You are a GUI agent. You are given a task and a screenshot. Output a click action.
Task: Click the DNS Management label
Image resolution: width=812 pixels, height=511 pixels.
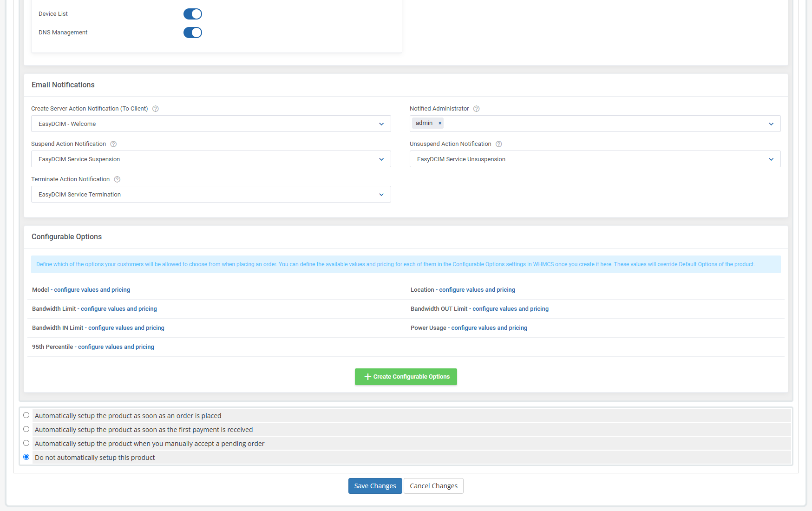coord(63,33)
